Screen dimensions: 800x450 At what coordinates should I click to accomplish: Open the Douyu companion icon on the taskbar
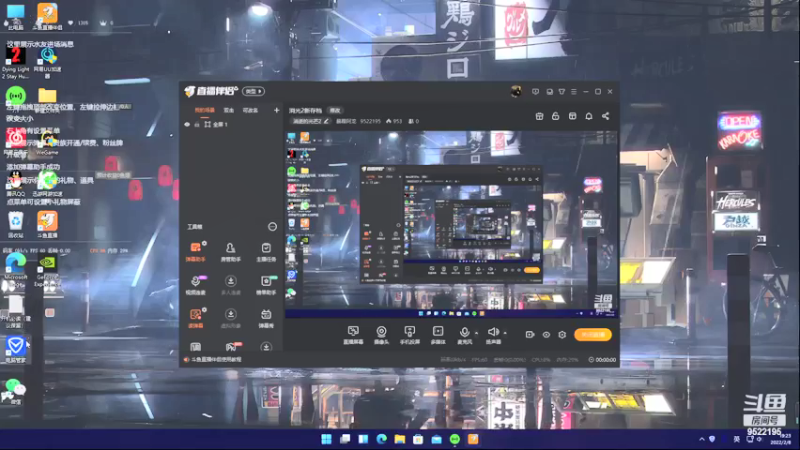click(x=473, y=439)
